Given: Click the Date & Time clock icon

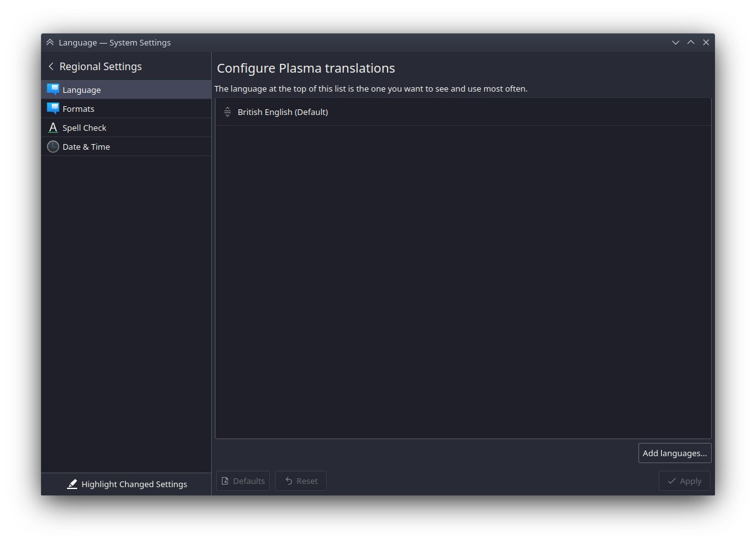Looking at the screenshot, I should (53, 147).
